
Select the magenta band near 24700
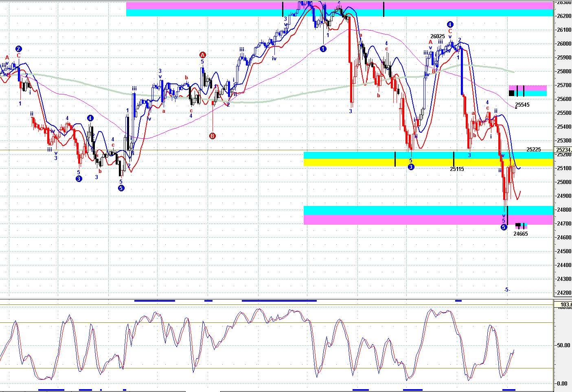[x=428, y=220]
